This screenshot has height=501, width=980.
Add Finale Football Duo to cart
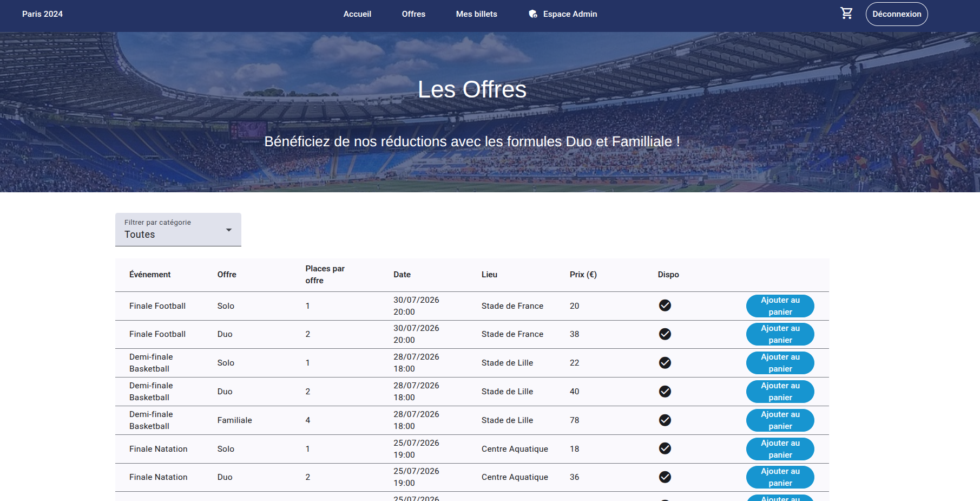pos(780,334)
